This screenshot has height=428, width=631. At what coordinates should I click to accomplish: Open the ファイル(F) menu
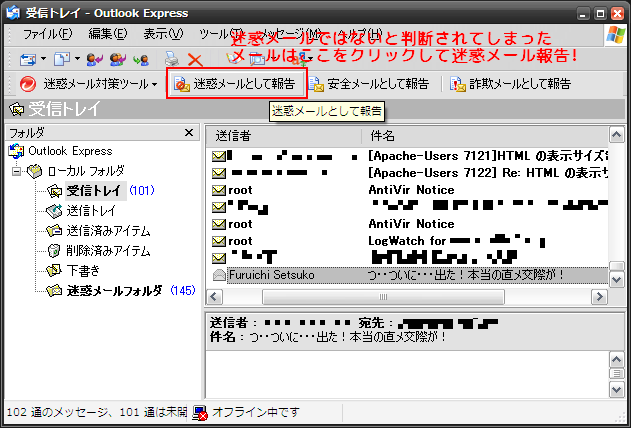[47, 34]
